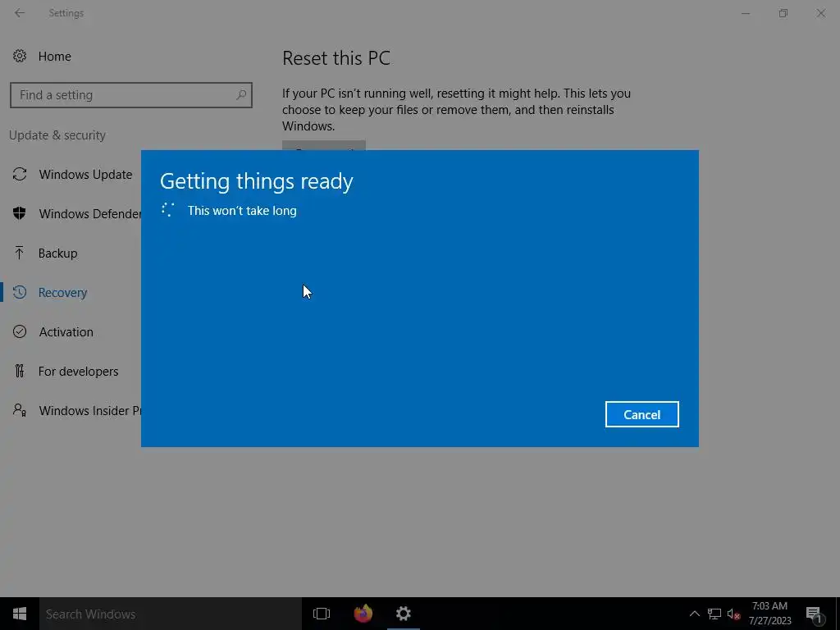
Task: Open Task View from the taskbar
Action: [x=322, y=614]
